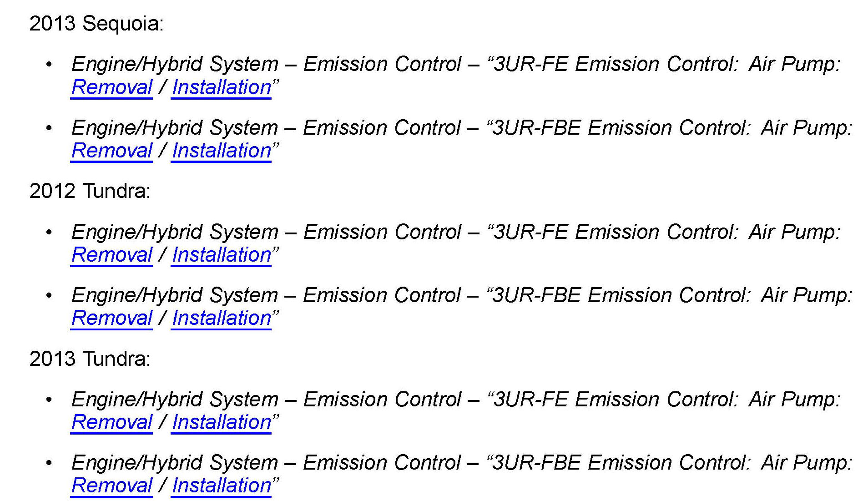This screenshot has height=501, width=868.
Task: Click Installation link under 2013 Sequoia 3UR-FBE entry
Action: coord(222,151)
